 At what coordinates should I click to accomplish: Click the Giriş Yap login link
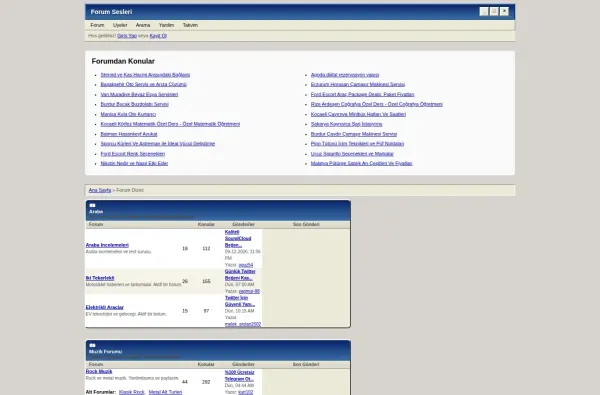click(127, 36)
